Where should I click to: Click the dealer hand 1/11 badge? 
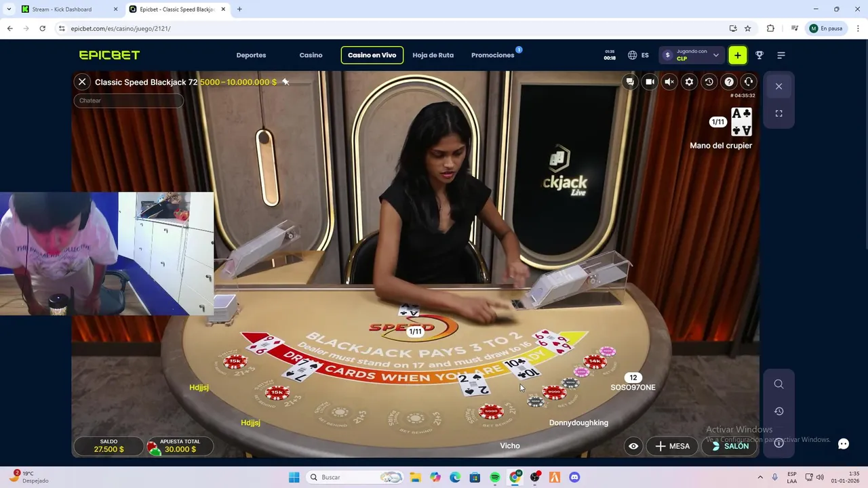click(x=717, y=122)
